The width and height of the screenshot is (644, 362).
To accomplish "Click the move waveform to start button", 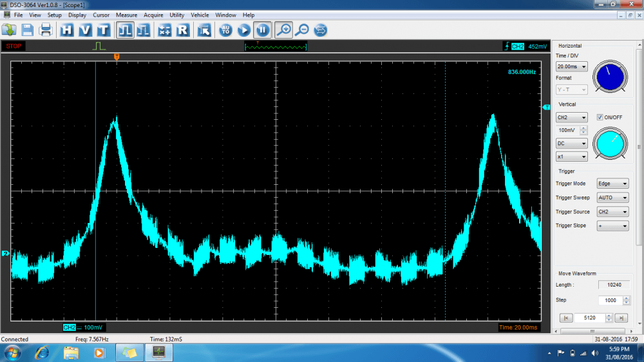I will 565,318.
